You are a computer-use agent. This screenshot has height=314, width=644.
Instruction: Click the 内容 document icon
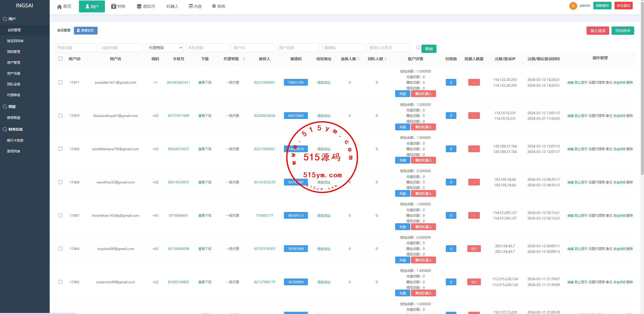[191, 6]
